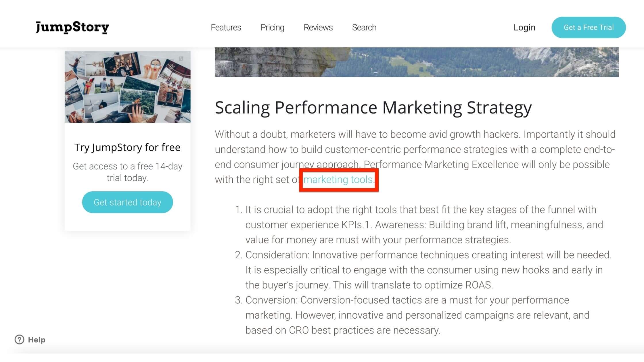Click the JumpStory logo
The image size is (644, 362).
tap(72, 28)
